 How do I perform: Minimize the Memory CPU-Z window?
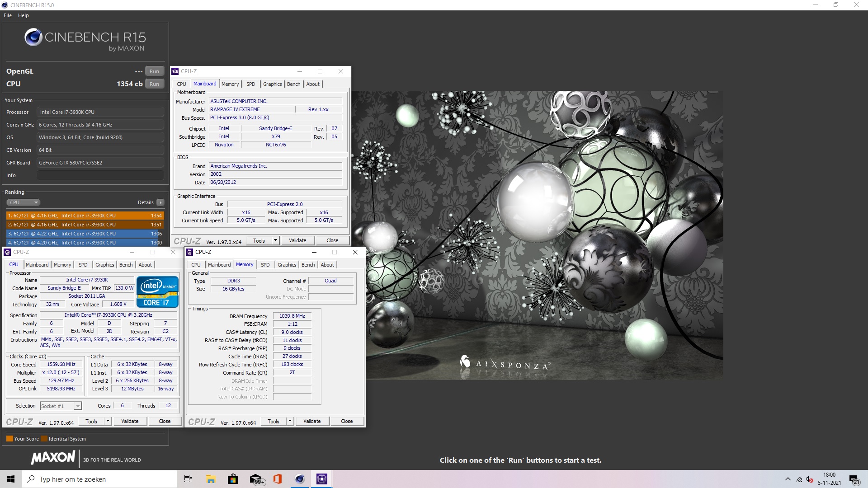tap(314, 252)
